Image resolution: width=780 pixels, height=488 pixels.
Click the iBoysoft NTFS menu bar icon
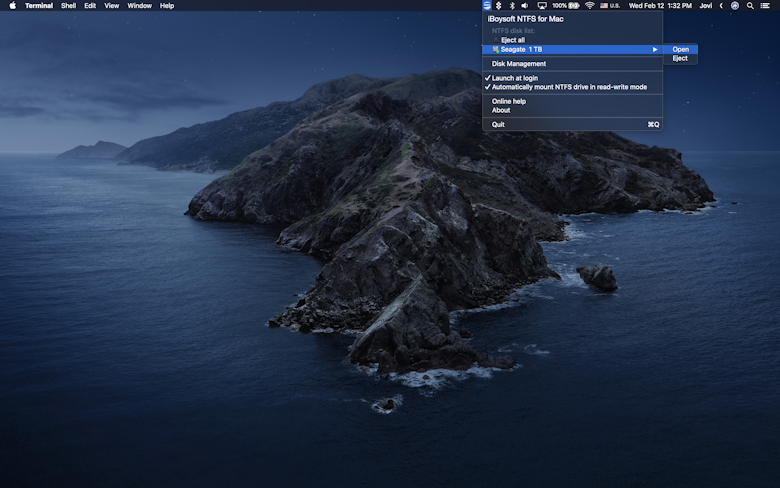487,5
